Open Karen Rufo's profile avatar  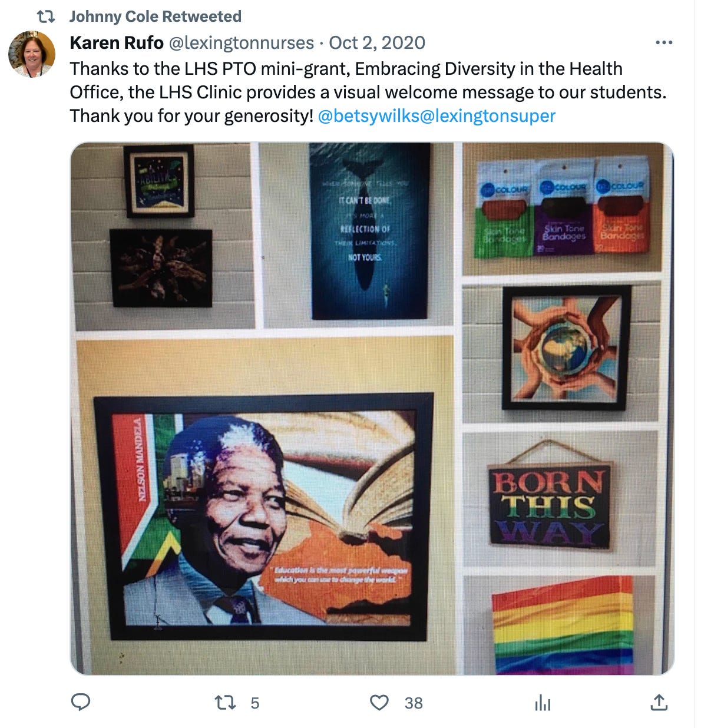tap(32, 54)
